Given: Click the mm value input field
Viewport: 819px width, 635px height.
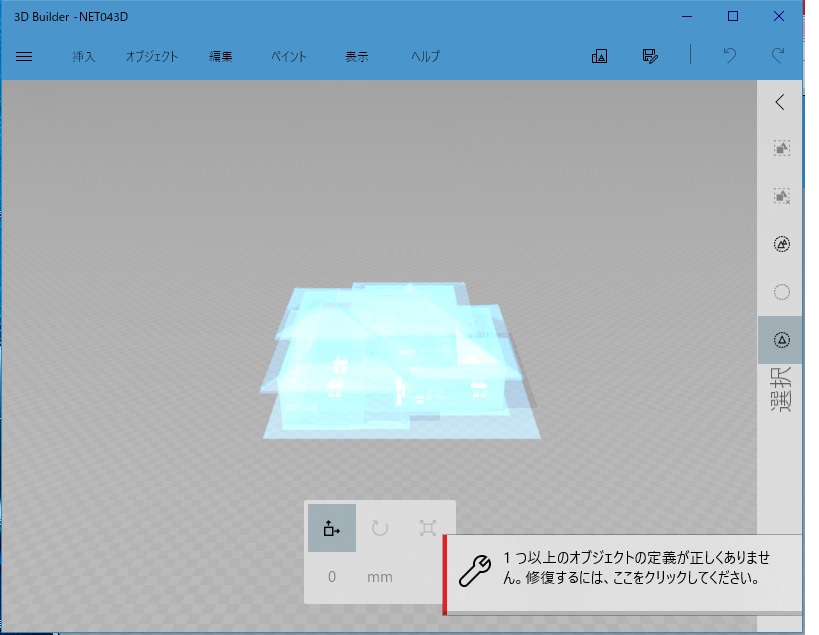Looking at the screenshot, I should point(332,577).
